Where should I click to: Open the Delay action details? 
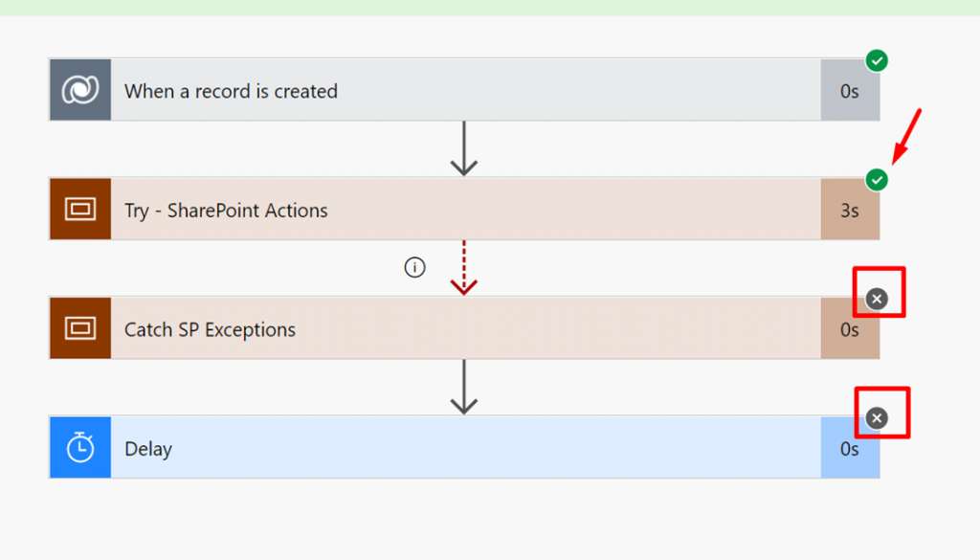(148, 449)
